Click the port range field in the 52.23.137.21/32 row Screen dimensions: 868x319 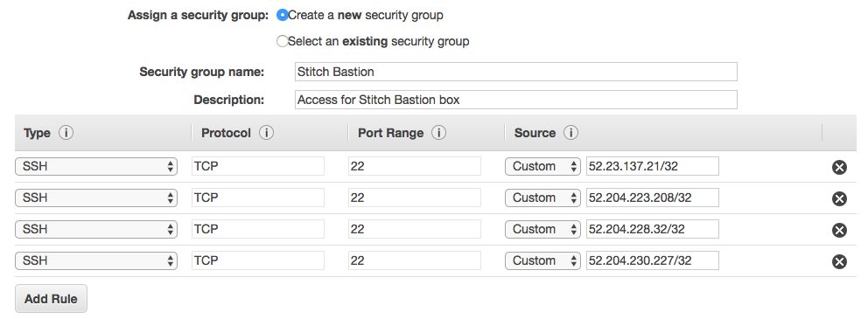click(415, 166)
